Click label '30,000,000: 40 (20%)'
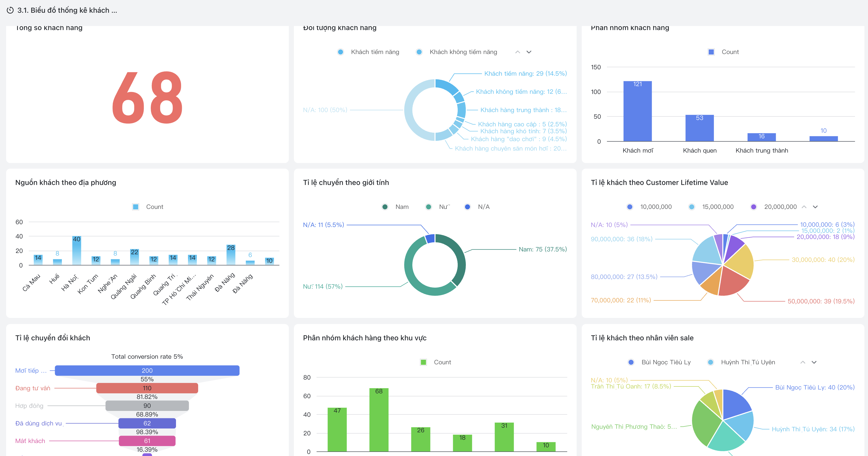 [823, 260]
